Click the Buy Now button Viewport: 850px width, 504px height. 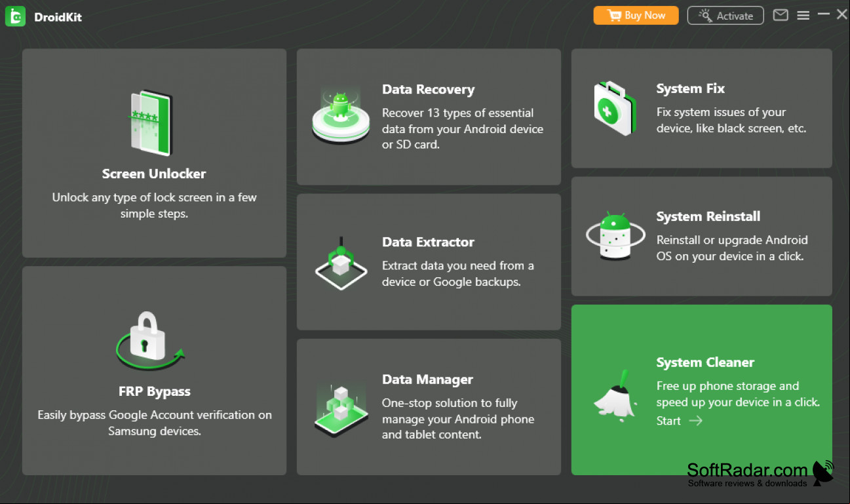(636, 16)
